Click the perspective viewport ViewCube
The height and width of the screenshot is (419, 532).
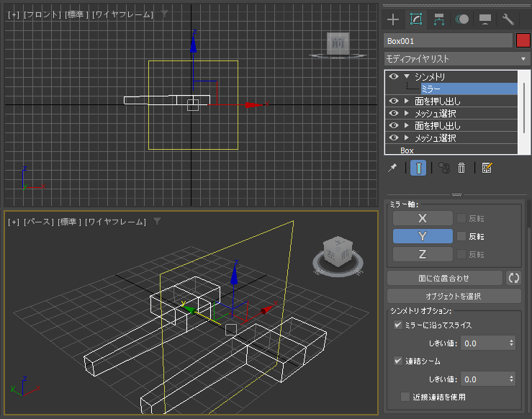pos(338,253)
